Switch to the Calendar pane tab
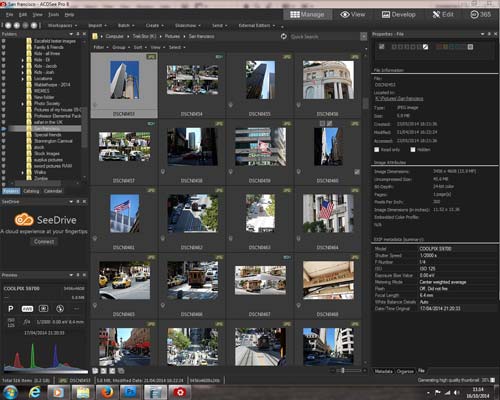The image size is (500, 400). click(53, 191)
